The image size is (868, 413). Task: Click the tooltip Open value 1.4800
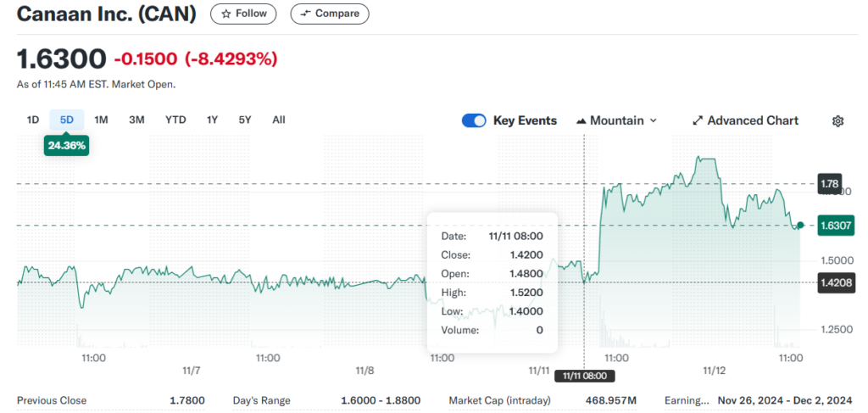click(527, 273)
